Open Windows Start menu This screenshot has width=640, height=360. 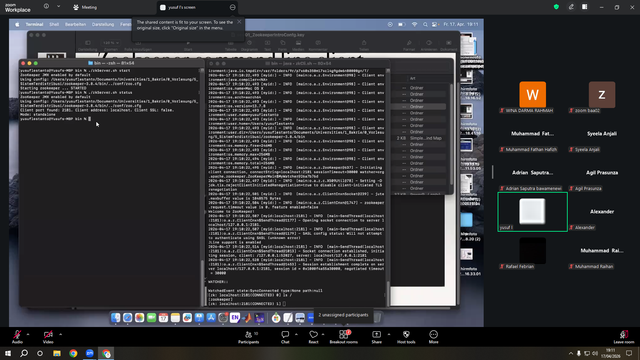[x=8, y=353]
